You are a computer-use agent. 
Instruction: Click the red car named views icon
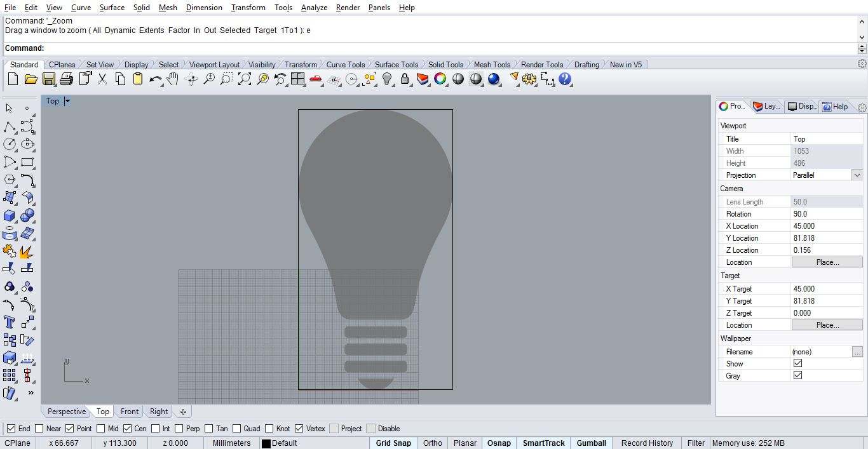click(316, 79)
